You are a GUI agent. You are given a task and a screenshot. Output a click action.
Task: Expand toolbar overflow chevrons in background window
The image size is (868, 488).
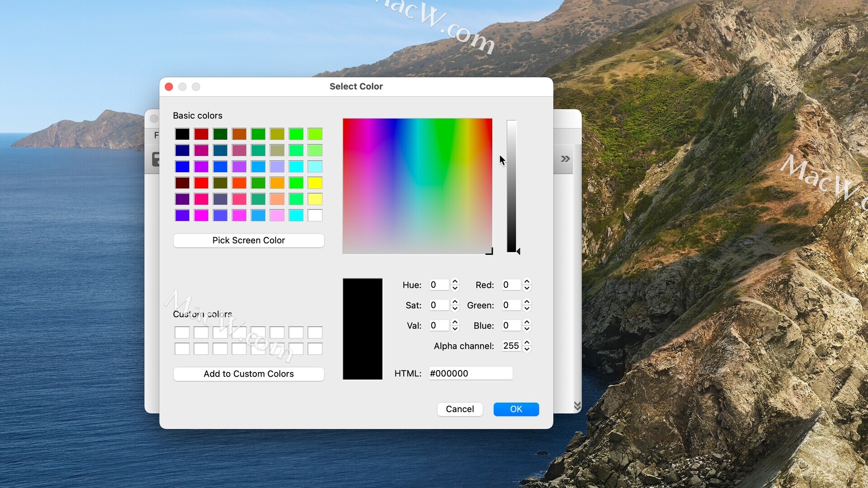[x=565, y=159]
